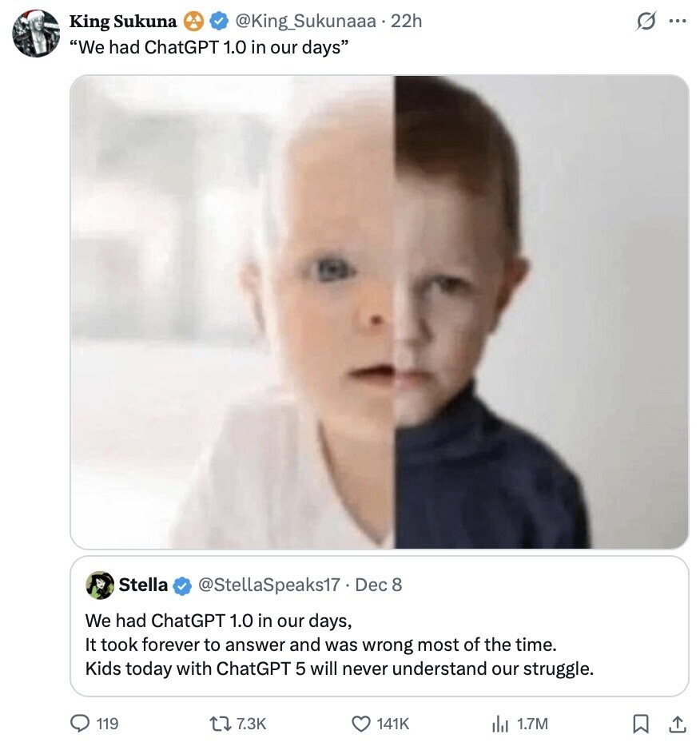Screen dimensions: 700x746
Task: Click the 22h timestamp link
Action: (407, 22)
